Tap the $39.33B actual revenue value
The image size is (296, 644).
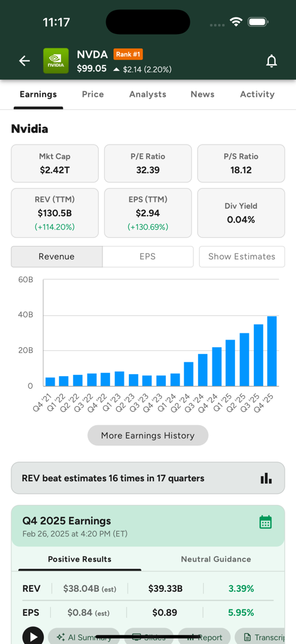pos(165,589)
